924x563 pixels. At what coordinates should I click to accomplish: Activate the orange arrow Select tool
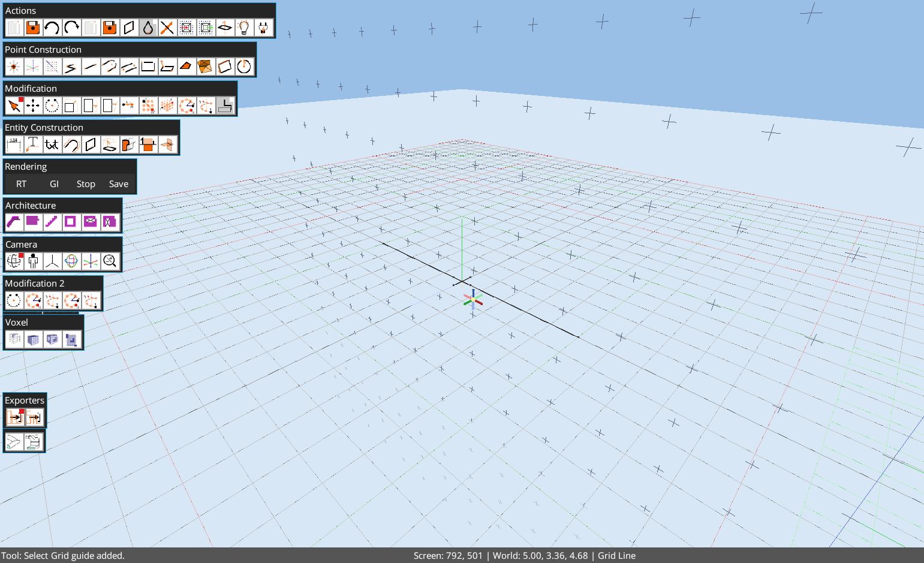click(x=14, y=106)
